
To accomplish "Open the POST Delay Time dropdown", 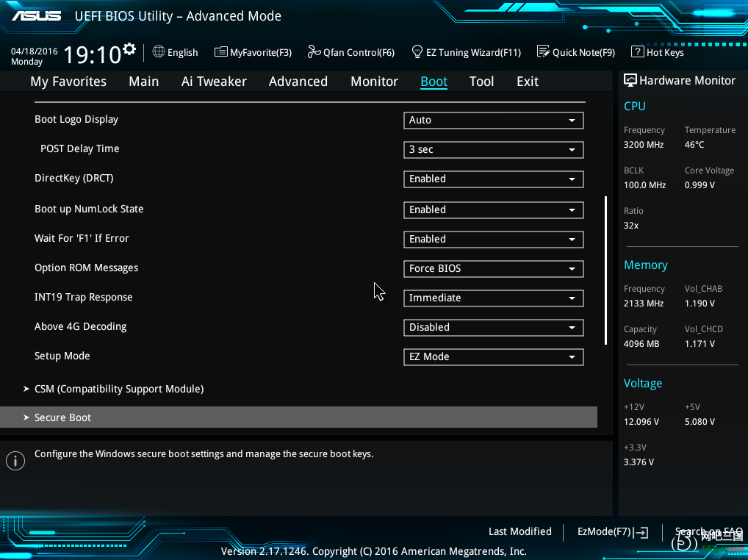I will (x=493, y=150).
